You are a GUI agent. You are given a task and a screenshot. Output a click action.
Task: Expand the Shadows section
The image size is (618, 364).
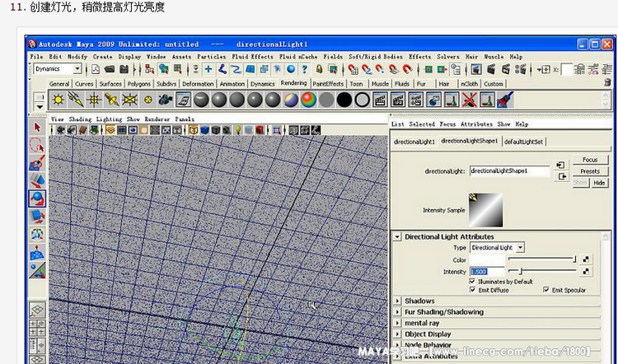coord(398,301)
